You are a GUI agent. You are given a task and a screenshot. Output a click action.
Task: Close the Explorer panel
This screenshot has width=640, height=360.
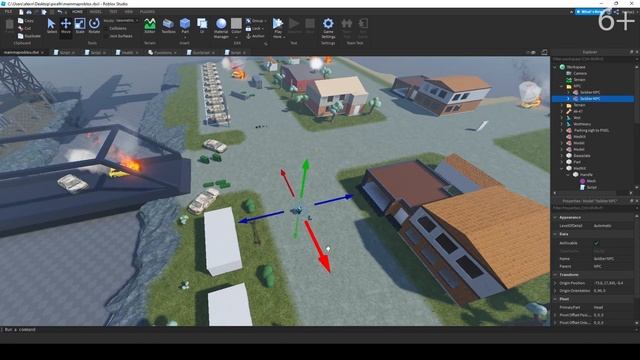tap(637, 52)
